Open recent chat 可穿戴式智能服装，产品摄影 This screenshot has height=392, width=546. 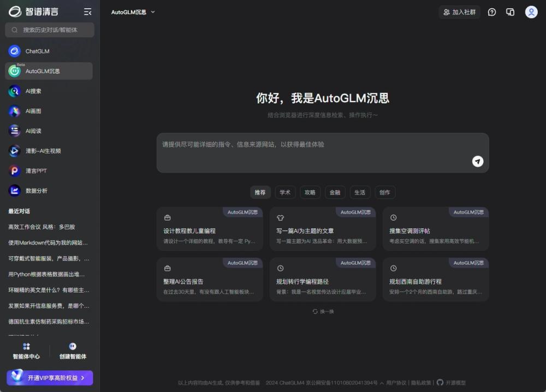pyautogui.click(x=49, y=258)
